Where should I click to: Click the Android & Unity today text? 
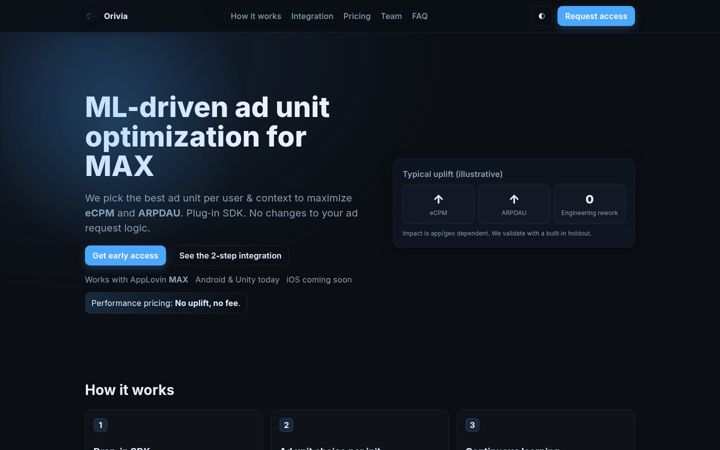tap(237, 280)
